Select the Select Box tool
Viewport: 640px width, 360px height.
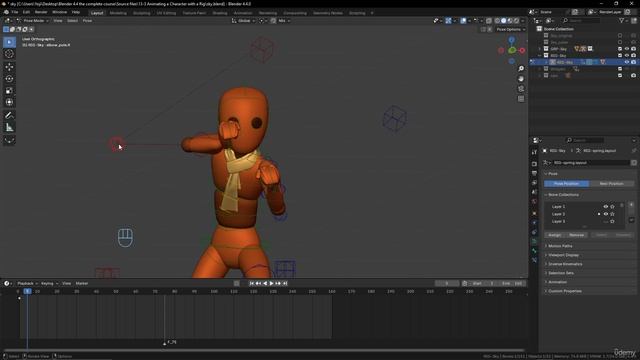[9, 42]
